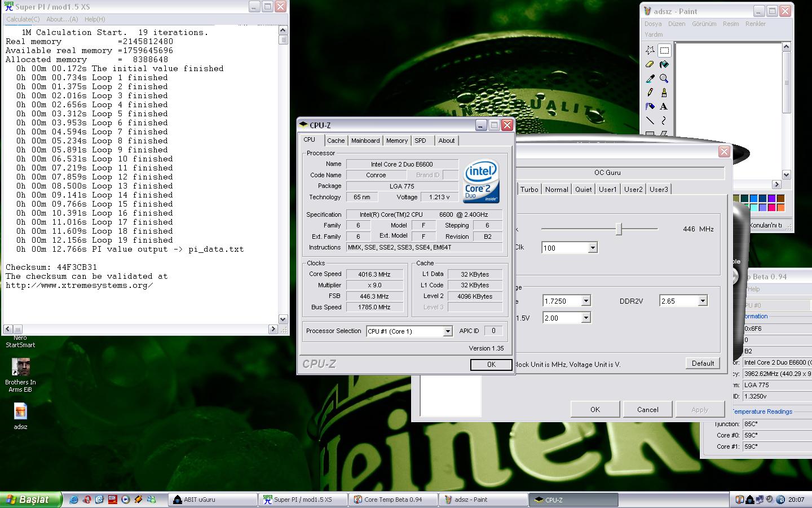Open the User2 profile tab
This screenshot has width=812, height=508.
coord(633,190)
